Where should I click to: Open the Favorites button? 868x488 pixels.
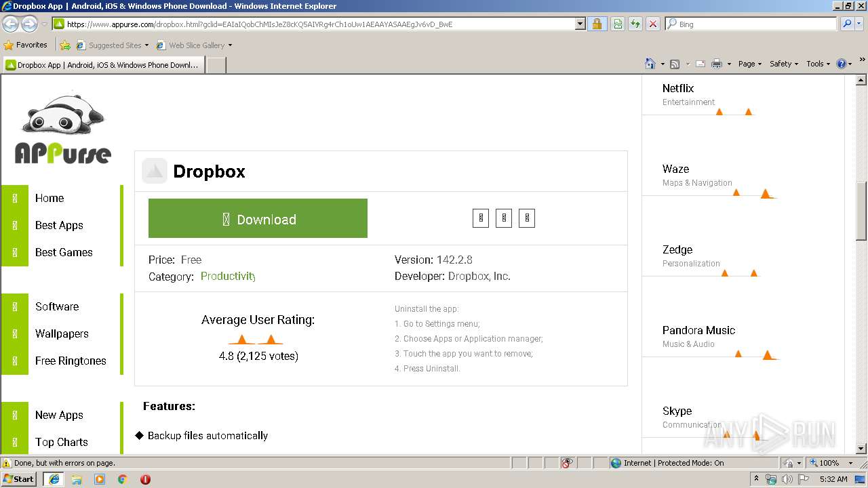tap(26, 45)
